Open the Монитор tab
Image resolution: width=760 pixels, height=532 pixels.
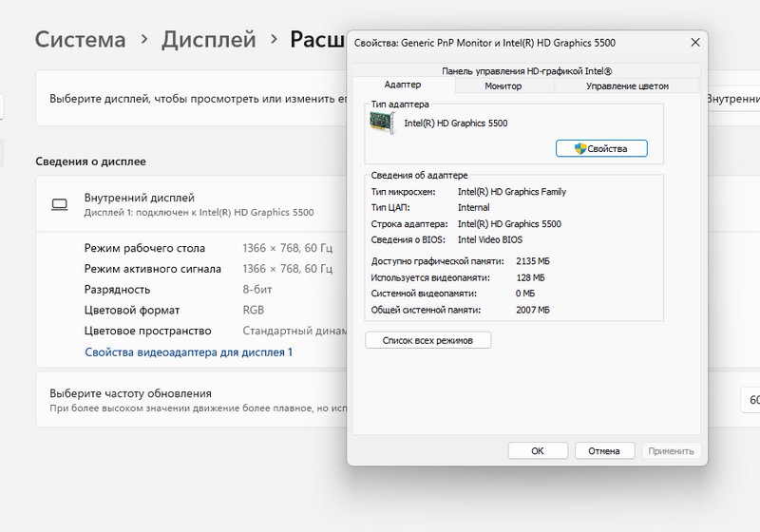pos(503,85)
